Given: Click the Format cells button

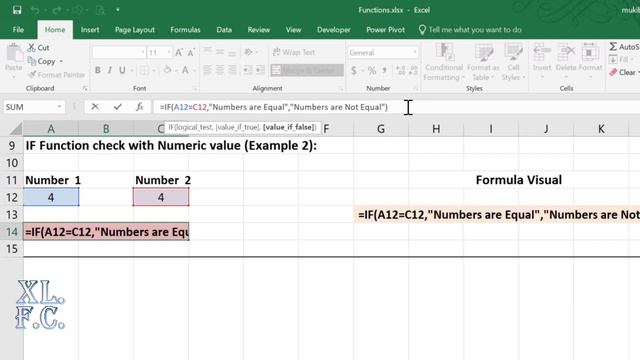Looking at the screenshot, I should [x=590, y=60].
